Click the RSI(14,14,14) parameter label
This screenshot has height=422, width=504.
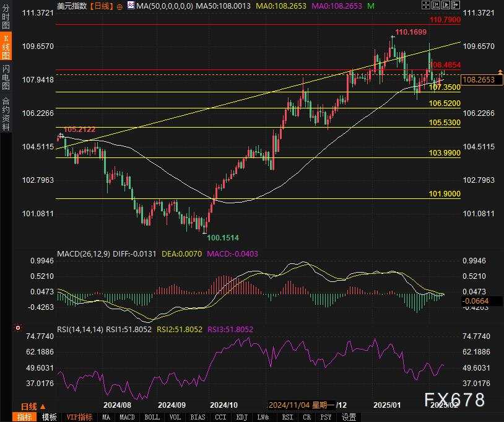coord(80,330)
